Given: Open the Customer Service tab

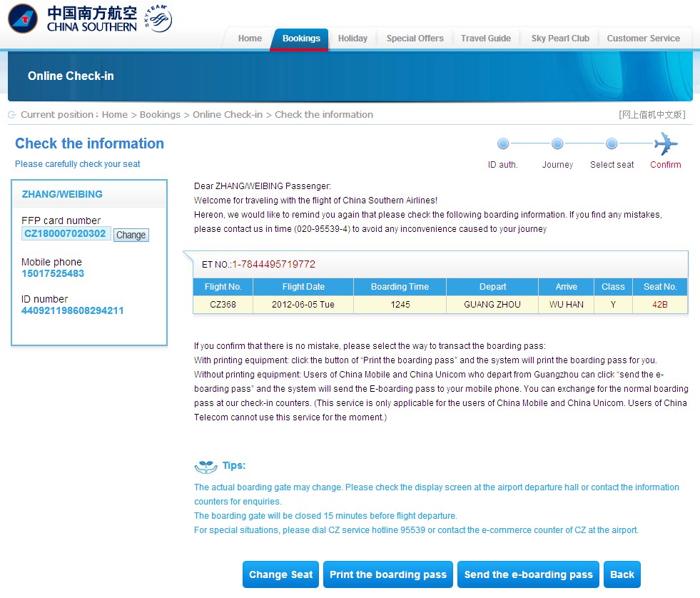Looking at the screenshot, I should pyautogui.click(x=643, y=39).
